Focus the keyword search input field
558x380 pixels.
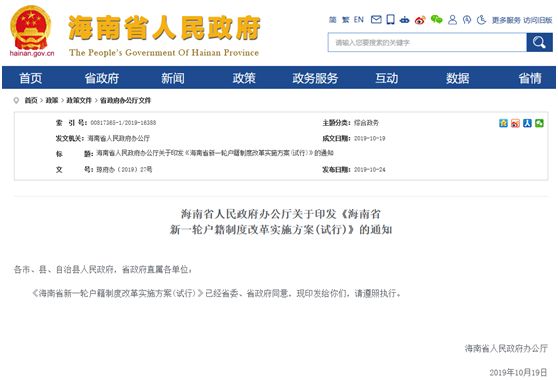coord(427,42)
